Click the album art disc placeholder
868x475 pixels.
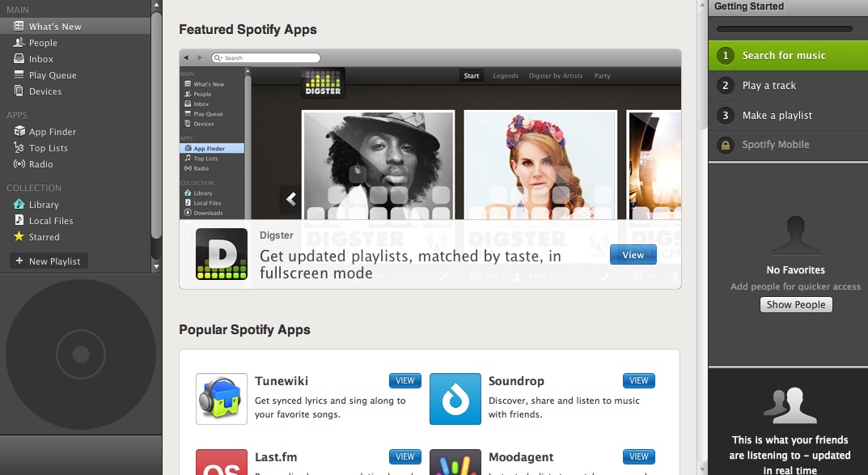[x=81, y=354]
